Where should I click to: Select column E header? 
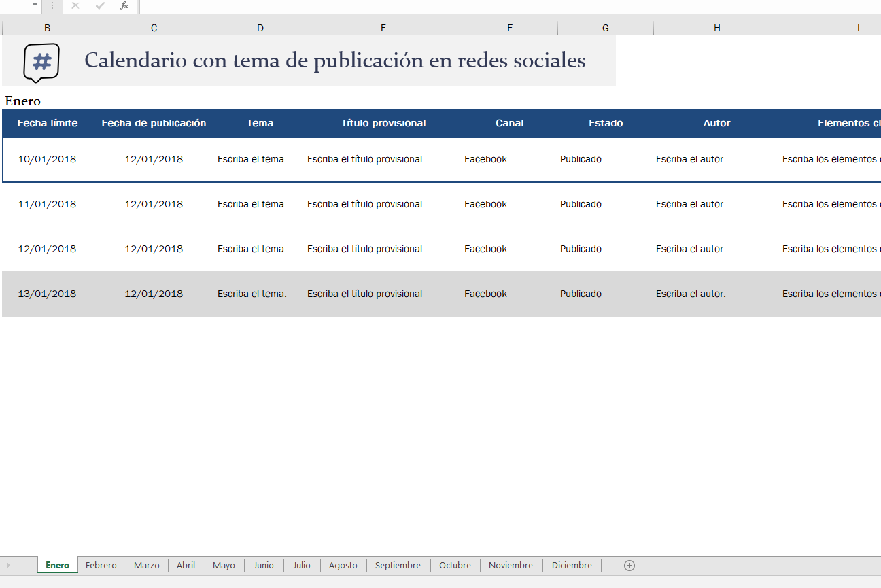click(383, 27)
